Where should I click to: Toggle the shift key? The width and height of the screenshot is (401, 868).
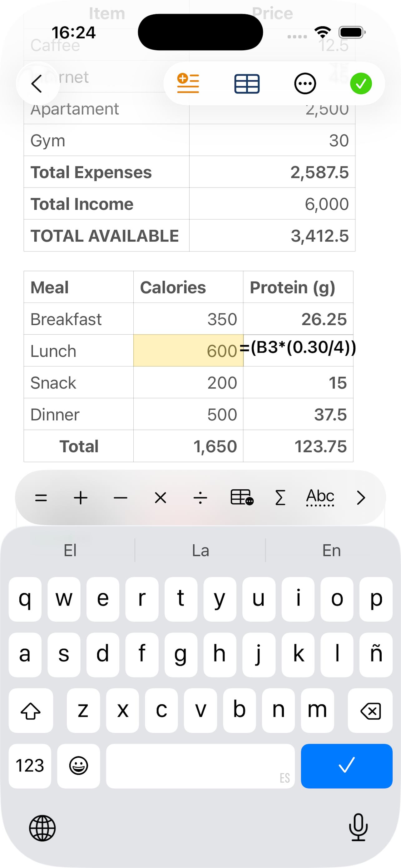pos(31,710)
